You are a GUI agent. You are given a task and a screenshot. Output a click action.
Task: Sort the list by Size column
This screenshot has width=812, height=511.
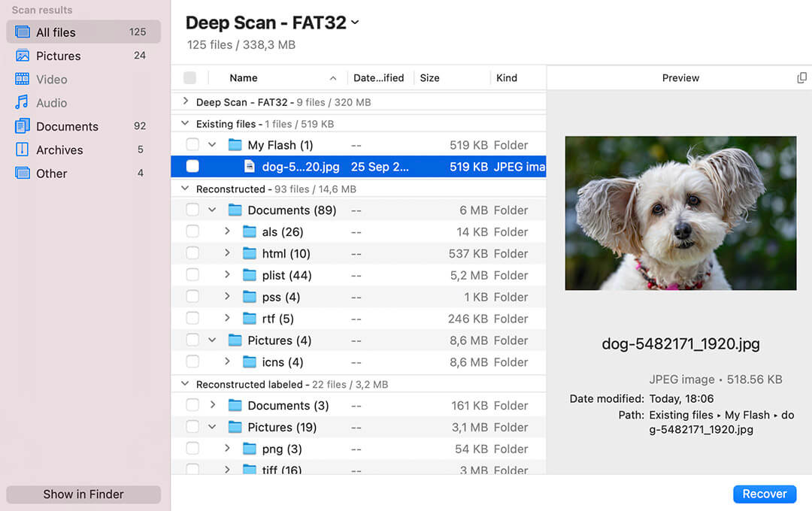coord(430,78)
